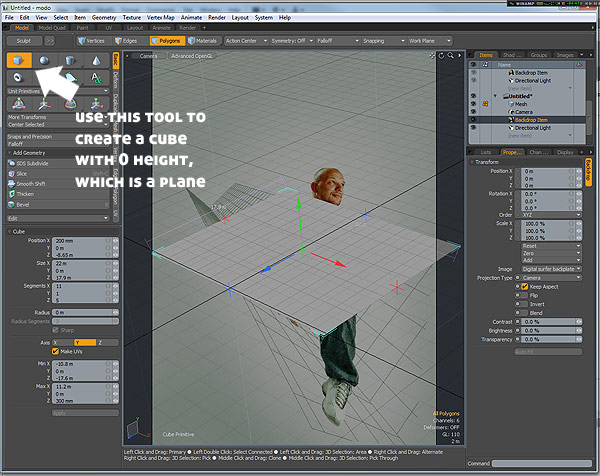Open the Action Center dropdown
The image size is (600, 476).
[246, 41]
